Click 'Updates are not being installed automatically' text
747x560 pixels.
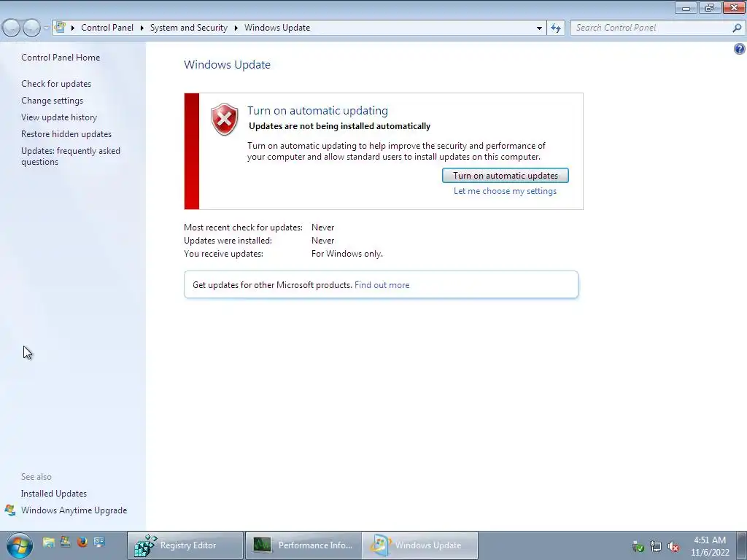click(340, 126)
